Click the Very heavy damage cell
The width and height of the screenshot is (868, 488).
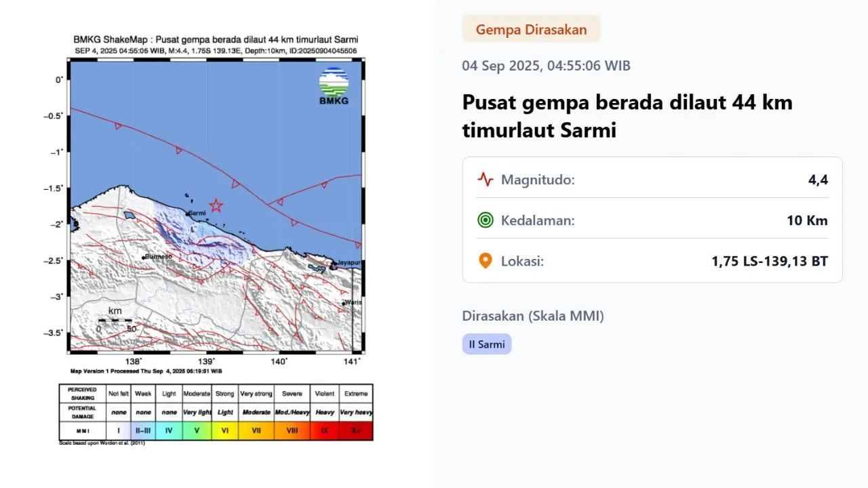point(355,412)
